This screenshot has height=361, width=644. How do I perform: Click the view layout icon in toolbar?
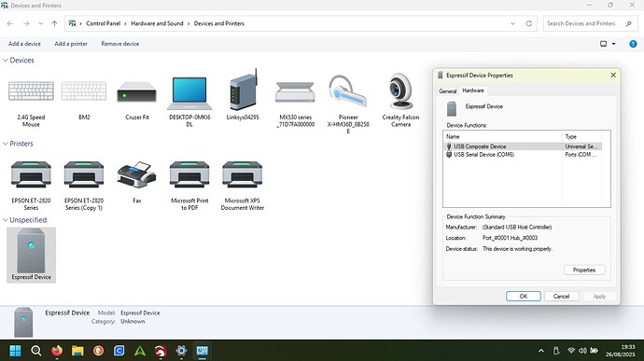[x=603, y=44]
